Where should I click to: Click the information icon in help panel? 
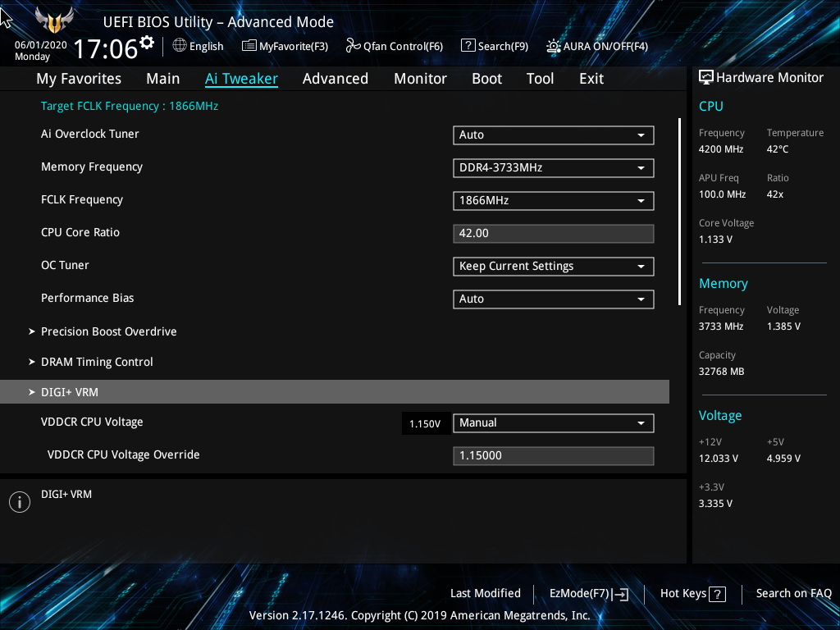point(20,502)
